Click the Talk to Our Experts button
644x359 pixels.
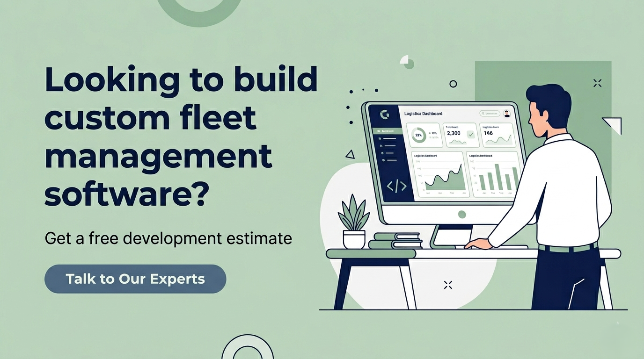(135, 279)
